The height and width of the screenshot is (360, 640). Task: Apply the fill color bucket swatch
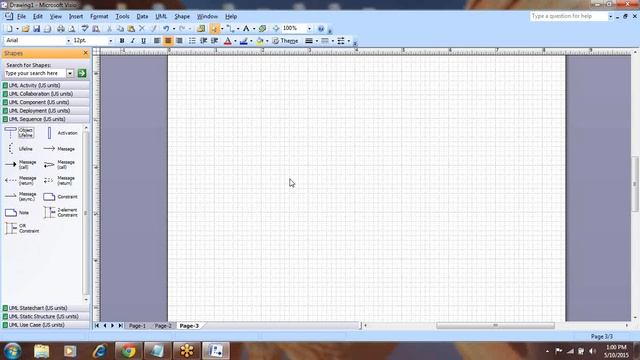[x=260, y=41]
